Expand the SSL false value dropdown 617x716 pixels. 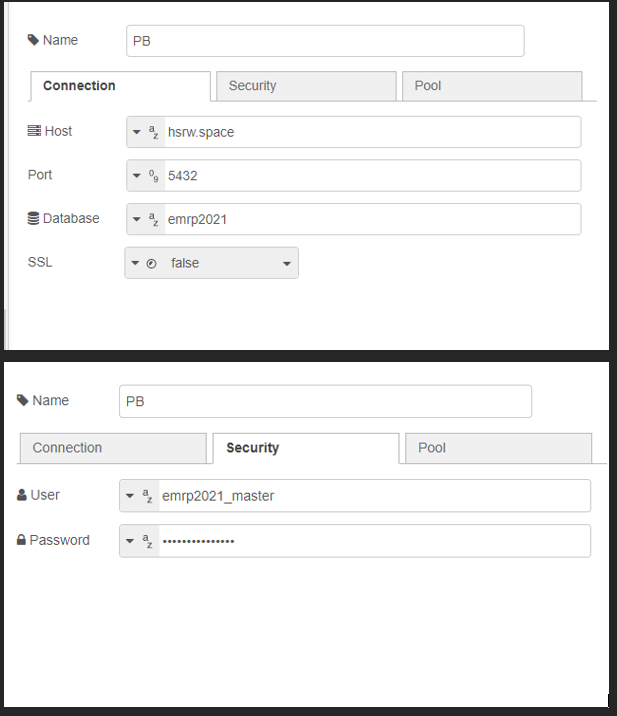point(287,263)
